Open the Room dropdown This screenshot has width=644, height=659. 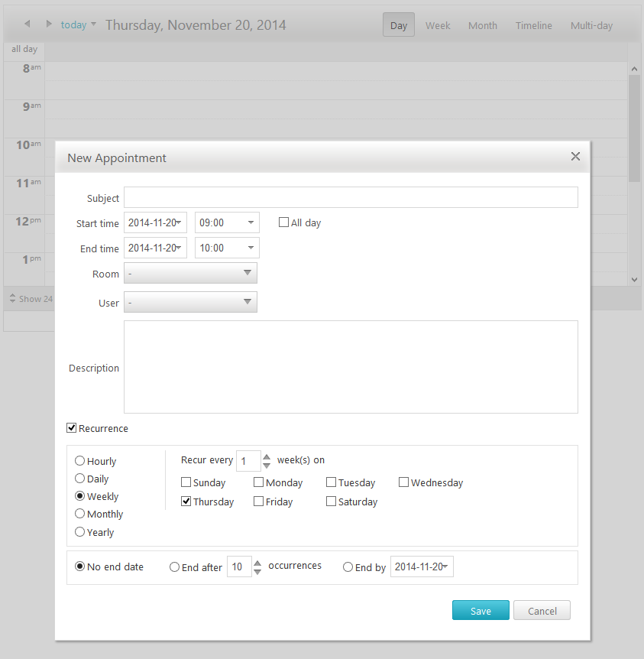tap(190, 273)
